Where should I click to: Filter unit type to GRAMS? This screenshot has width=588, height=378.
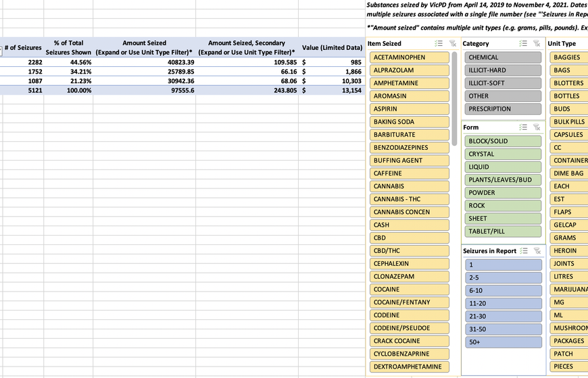tap(569, 238)
